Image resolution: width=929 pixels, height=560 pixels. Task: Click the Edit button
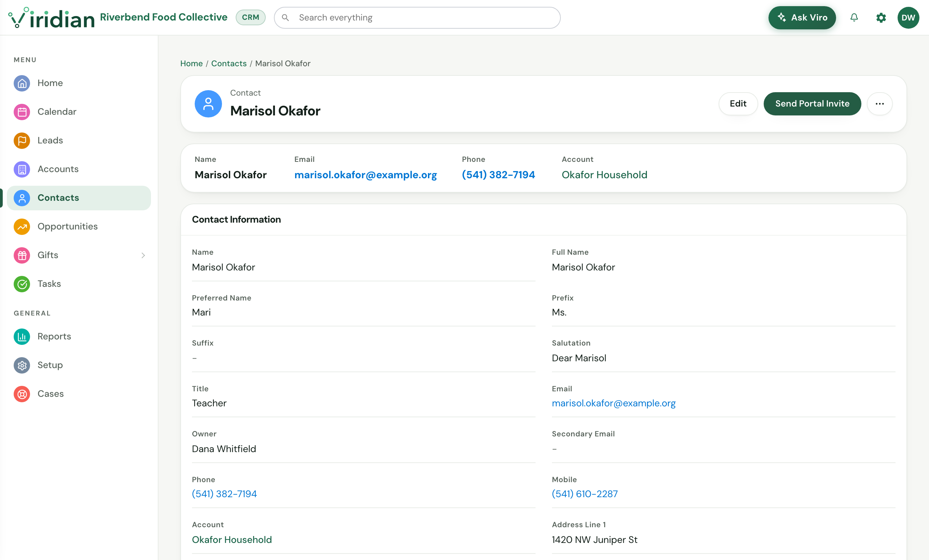[x=738, y=103]
